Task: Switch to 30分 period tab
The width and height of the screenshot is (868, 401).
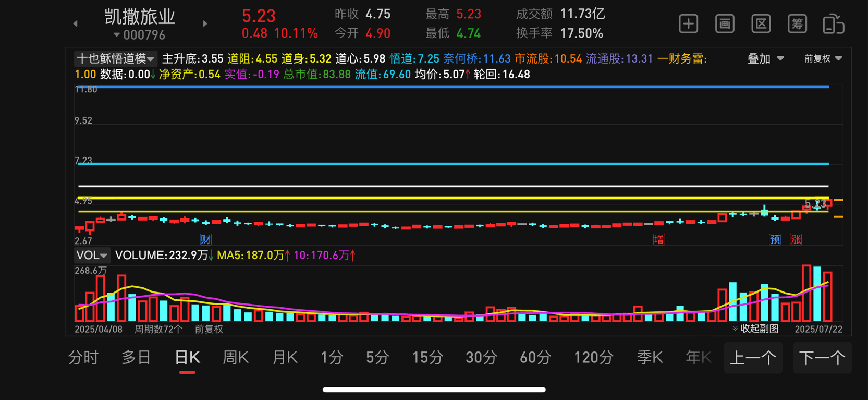Action: point(481,358)
